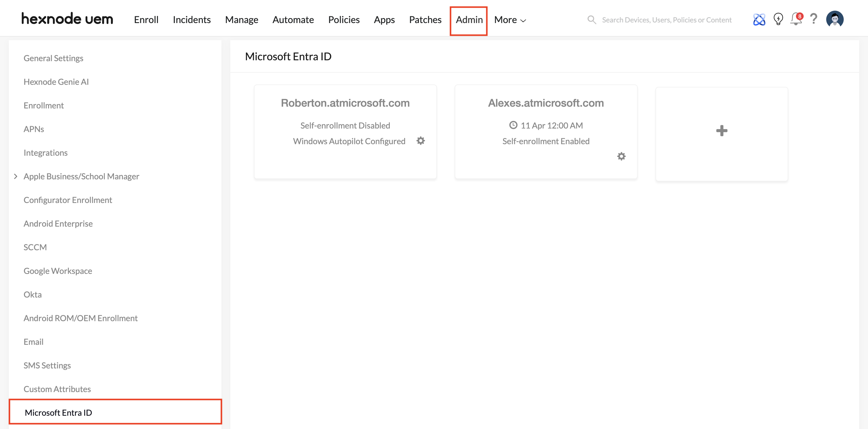Expand Apple Business/School Manager chevron
Image resolution: width=868 pixels, height=429 pixels.
15,176
